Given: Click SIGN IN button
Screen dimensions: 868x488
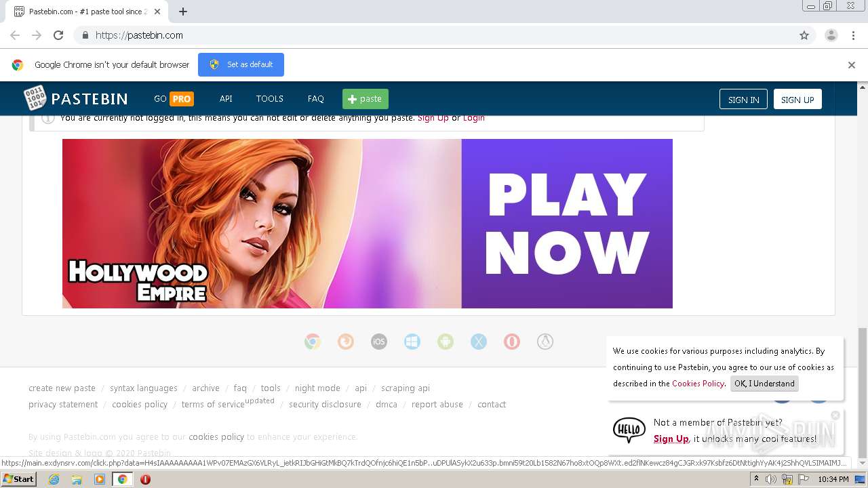Looking at the screenshot, I should coord(743,99).
